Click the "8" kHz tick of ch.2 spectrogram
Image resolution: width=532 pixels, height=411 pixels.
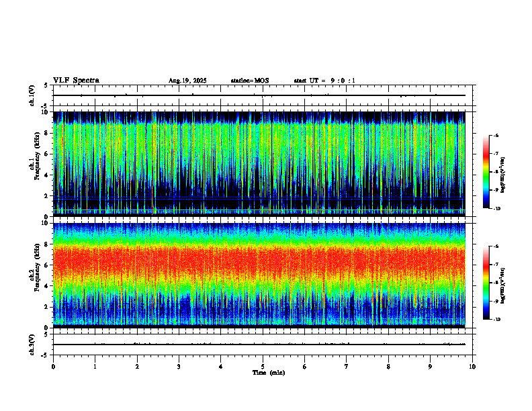[x=47, y=244]
